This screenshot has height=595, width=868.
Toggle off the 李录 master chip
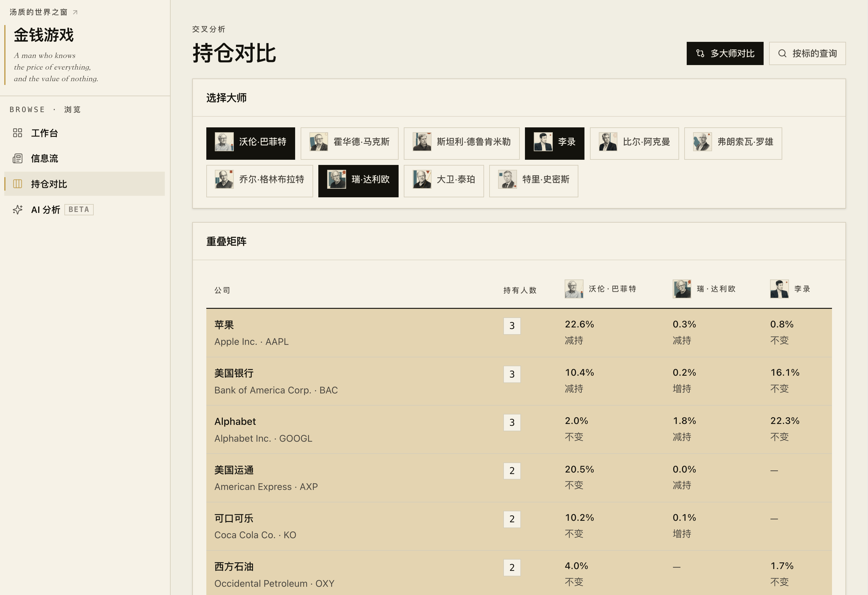click(x=554, y=144)
